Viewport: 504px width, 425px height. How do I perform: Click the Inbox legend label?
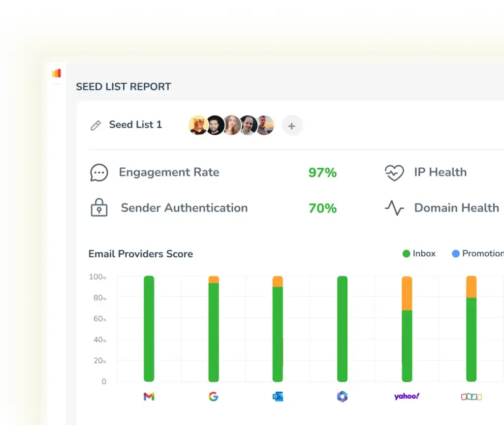pyautogui.click(x=424, y=254)
